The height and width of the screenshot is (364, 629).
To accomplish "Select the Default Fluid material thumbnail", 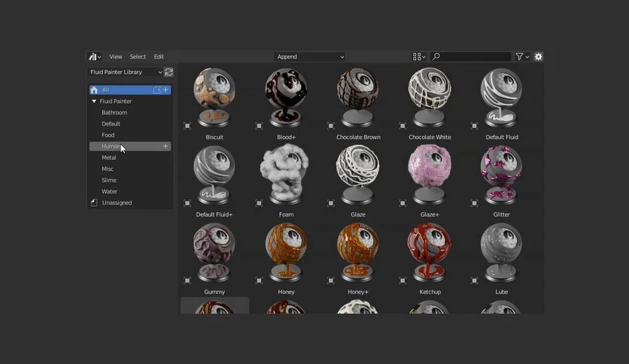I will 501,98.
